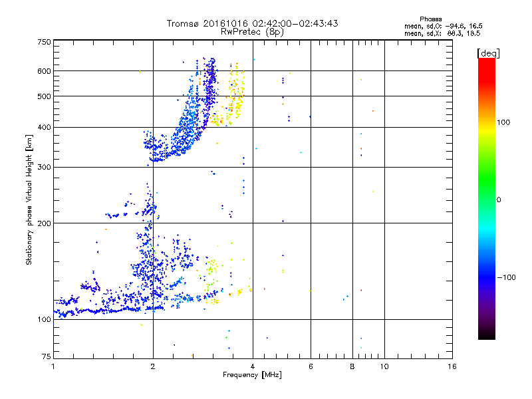Click the x-axis tick label '16'
Image resolution: width=532 pixels, height=399 pixels.
452,366
